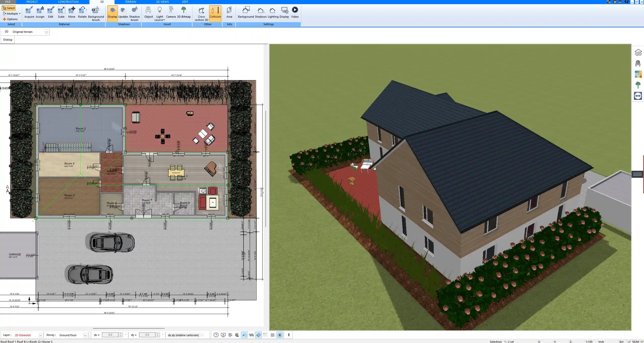Toggle the grid display in bottom toolbar

273,335
